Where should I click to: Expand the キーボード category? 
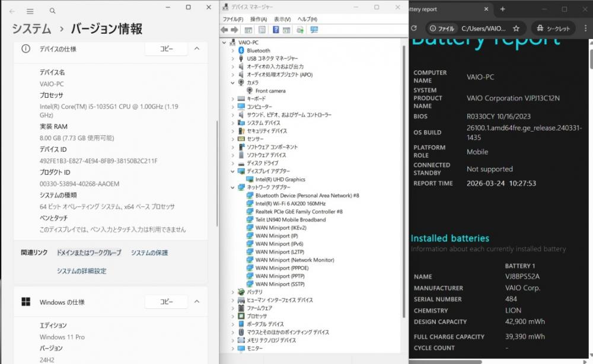[233, 98]
